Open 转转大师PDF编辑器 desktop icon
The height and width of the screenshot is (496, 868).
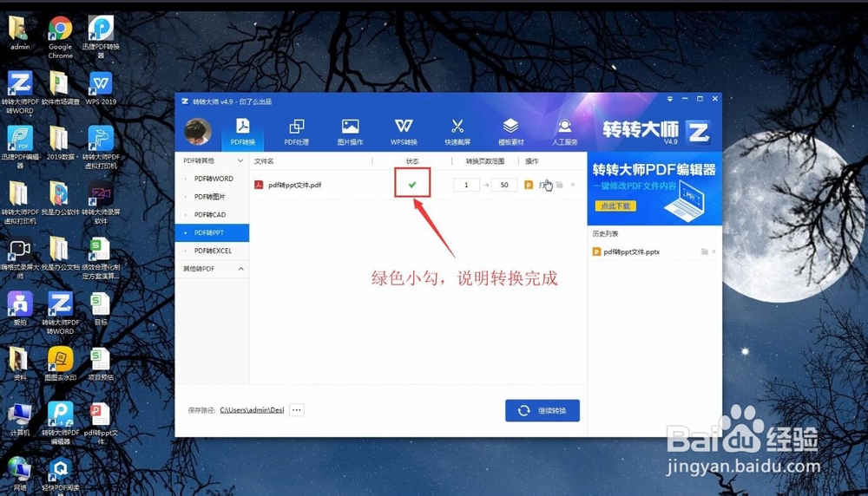(x=61, y=423)
